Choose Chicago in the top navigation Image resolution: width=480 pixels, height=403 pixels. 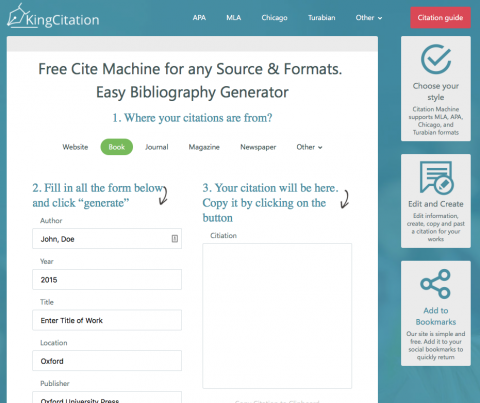point(274,18)
